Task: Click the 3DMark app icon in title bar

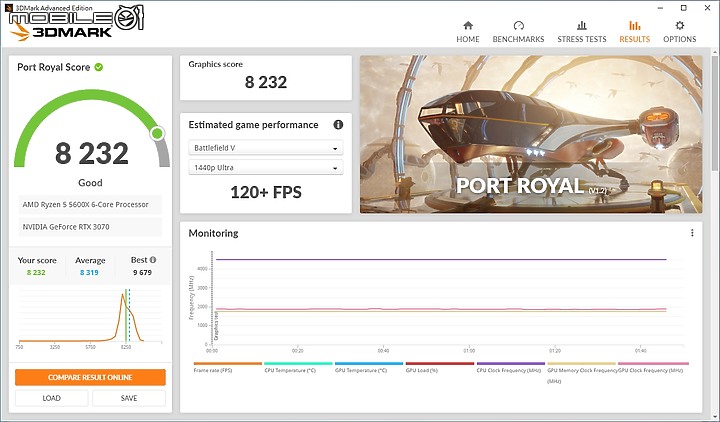Action: coord(8,7)
